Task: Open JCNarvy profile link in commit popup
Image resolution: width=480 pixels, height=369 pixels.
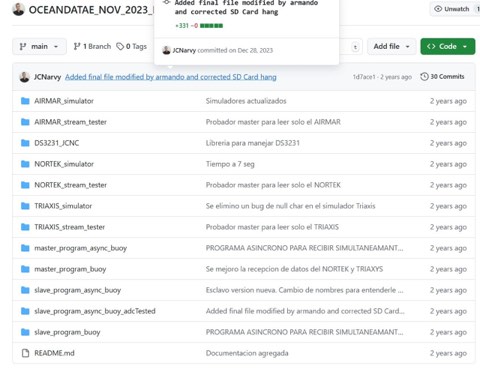Action: click(x=184, y=50)
